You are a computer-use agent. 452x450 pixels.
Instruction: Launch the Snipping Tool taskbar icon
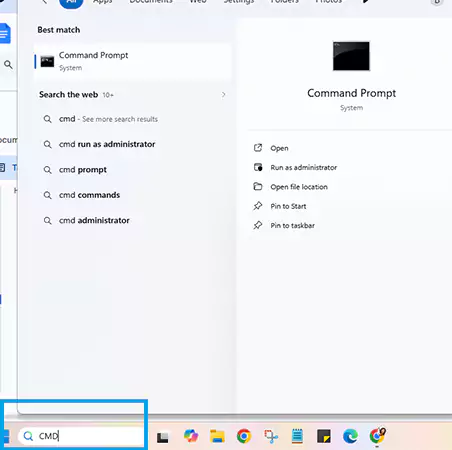click(x=271, y=436)
